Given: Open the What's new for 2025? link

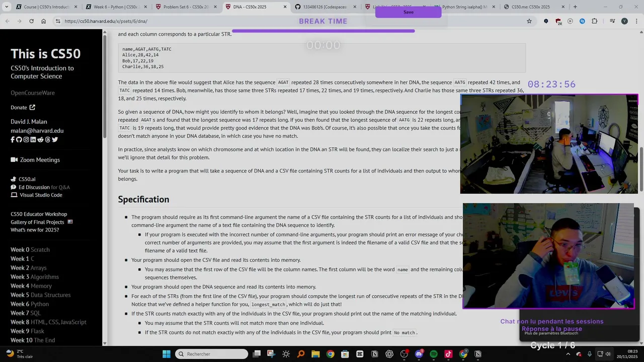Looking at the screenshot, I should (x=35, y=230).
